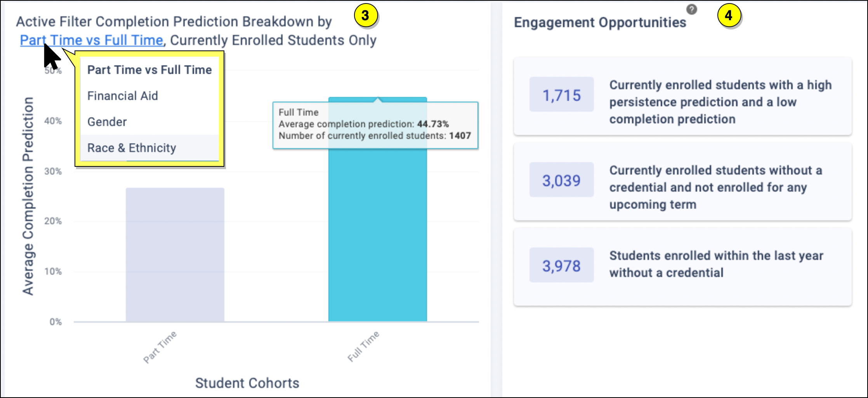Click the 3,978 count badge
The width and height of the screenshot is (868, 398).
[x=561, y=265]
